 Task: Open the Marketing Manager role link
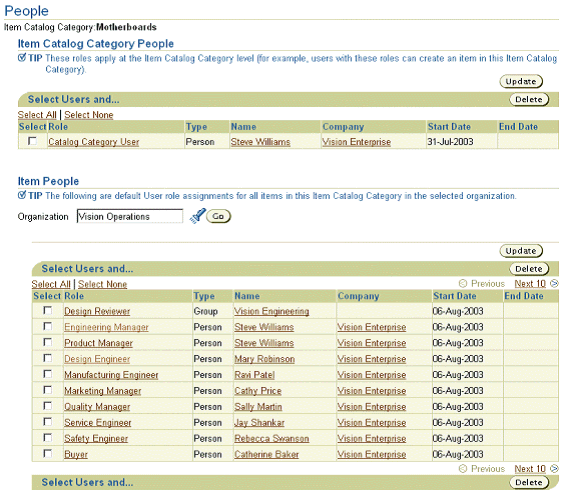(103, 391)
